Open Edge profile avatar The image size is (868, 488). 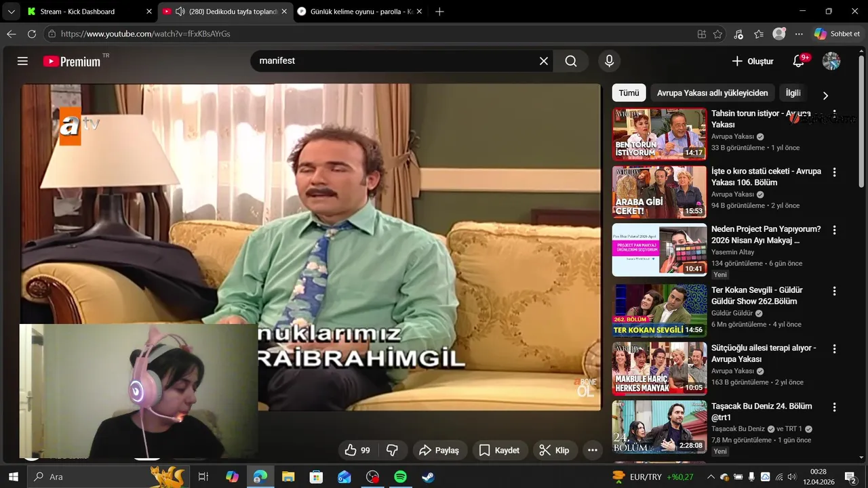779,34
